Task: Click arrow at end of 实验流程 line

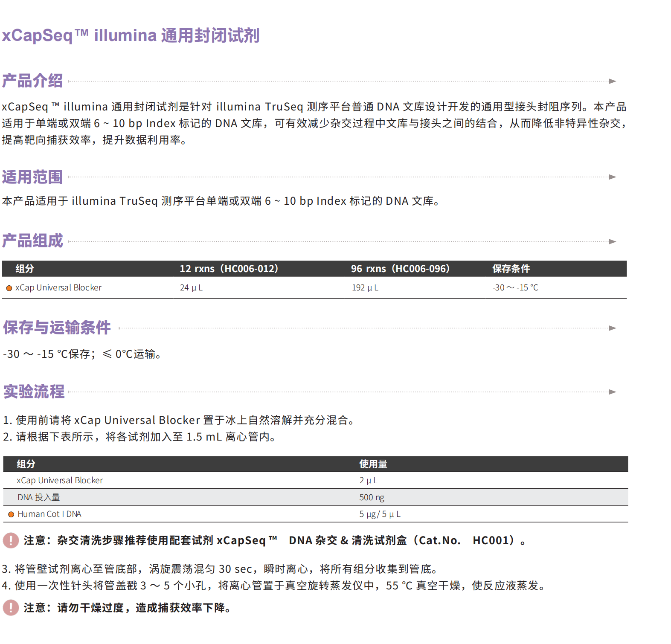Action: click(613, 392)
